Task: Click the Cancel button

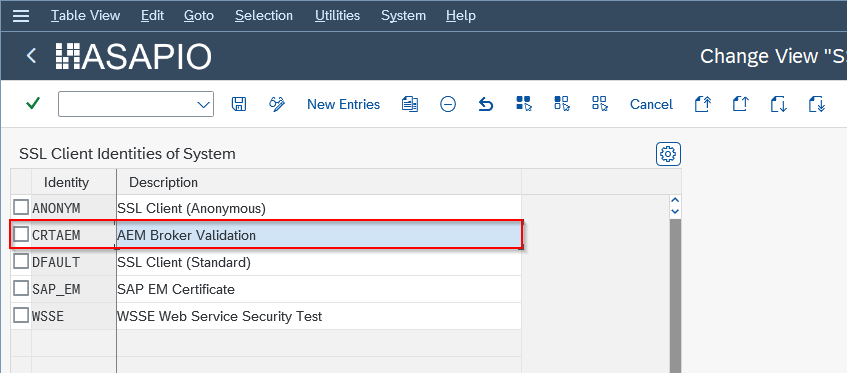Action: pos(651,104)
